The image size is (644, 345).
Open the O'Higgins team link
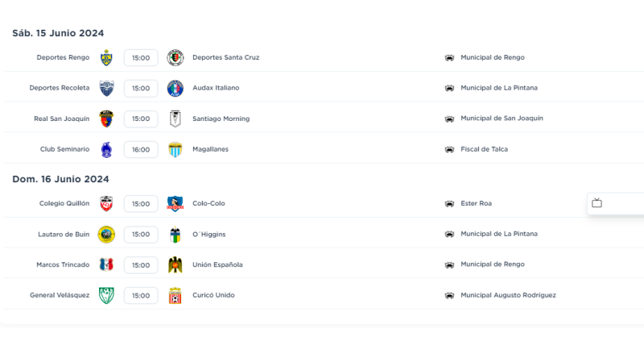pos(208,235)
